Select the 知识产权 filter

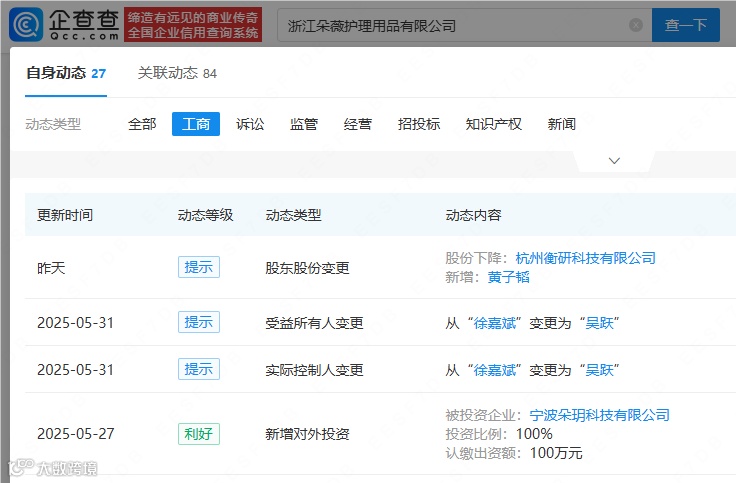[493, 124]
